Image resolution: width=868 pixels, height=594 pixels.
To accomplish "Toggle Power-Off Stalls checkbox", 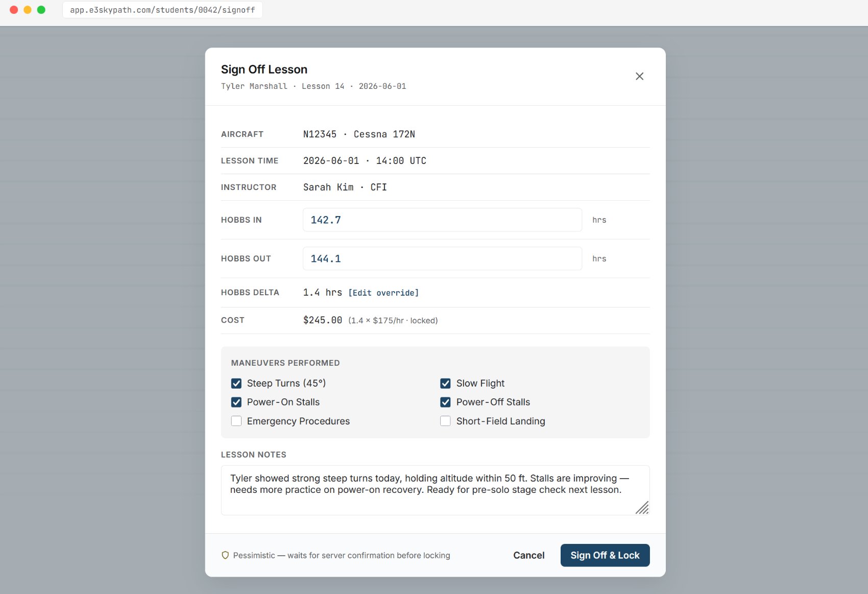I will [x=446, y=402].
